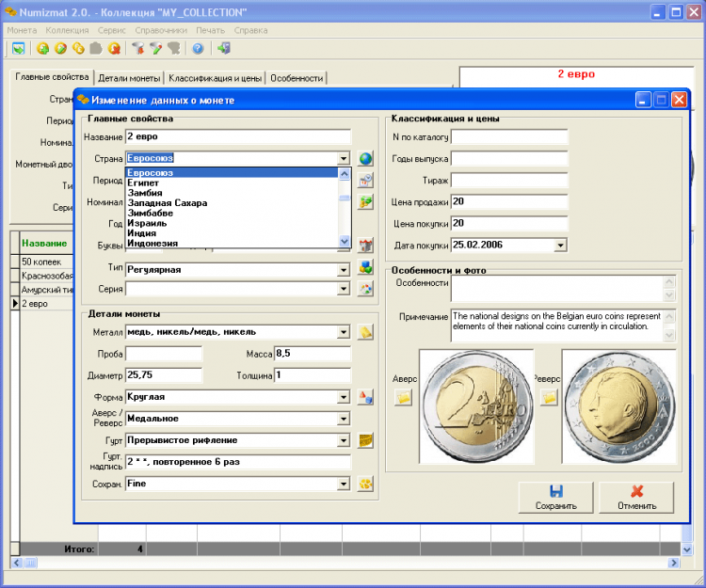
Task: Open metals reference icon beside Металл
Action: pyautogui.click(x=365, y=332)
